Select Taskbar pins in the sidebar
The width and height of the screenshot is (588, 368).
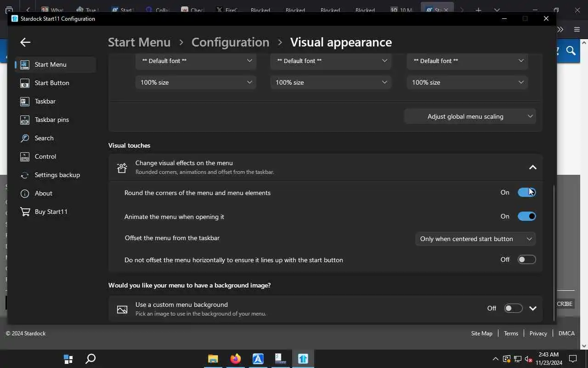point(56,120)
